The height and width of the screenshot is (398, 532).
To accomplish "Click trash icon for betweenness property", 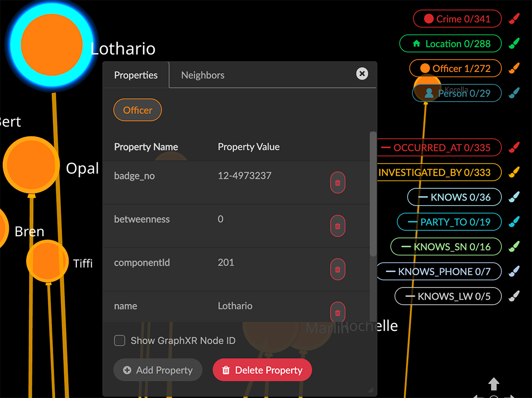I will click(x=337, y=226).
